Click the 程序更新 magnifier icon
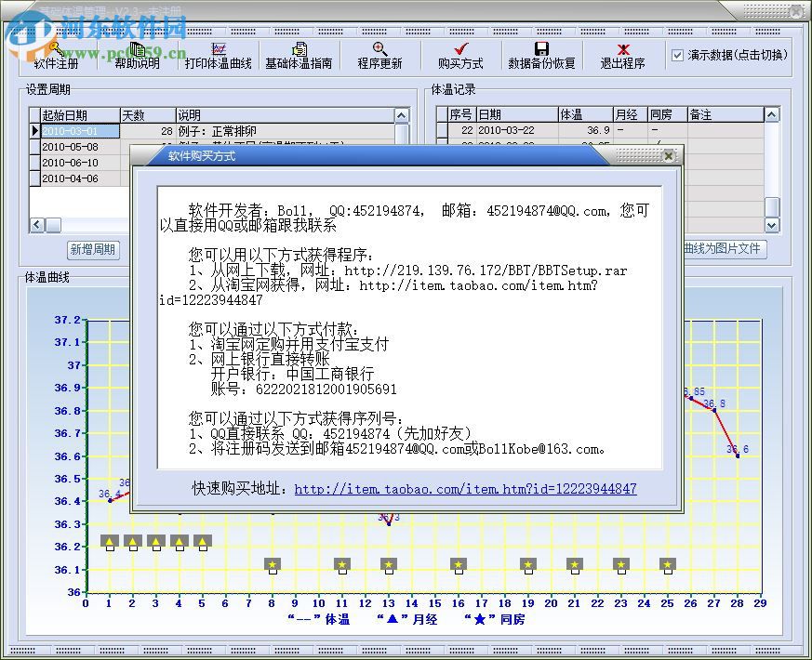This screenshot has height=660, width=812. 379,56
